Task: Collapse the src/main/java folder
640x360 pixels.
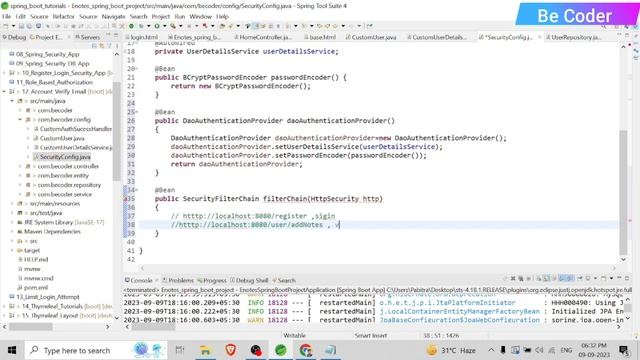Action: (12, 101)
